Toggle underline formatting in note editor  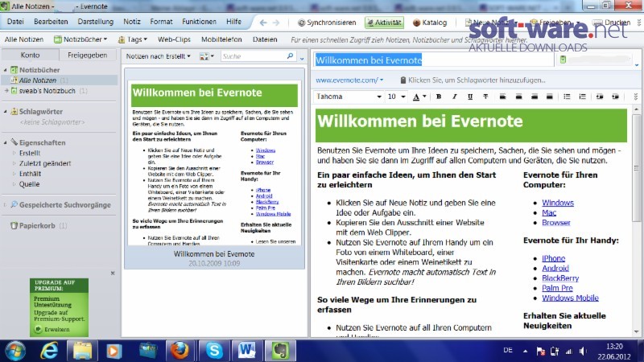coord(470,97)
